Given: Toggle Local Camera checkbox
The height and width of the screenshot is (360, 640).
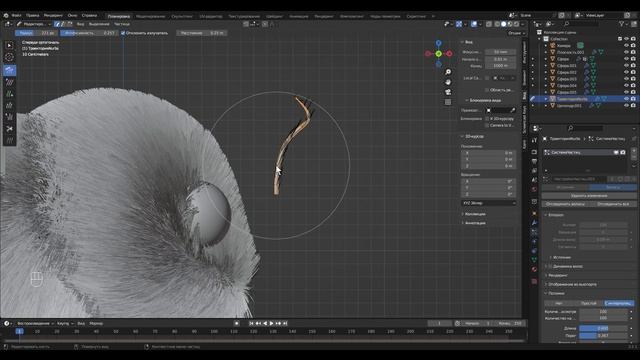Looking at the screenshot, I should (x=487, y=78).
